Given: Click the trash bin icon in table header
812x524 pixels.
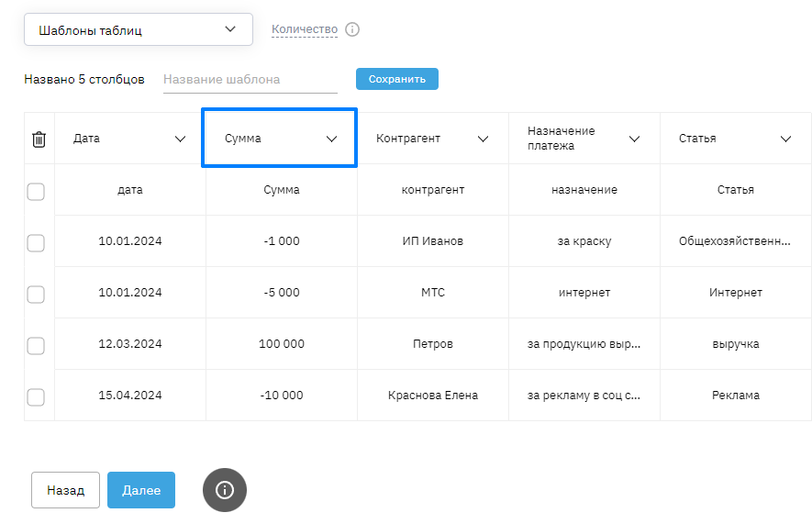Looking at the screenshot, I should pos(39,139).
